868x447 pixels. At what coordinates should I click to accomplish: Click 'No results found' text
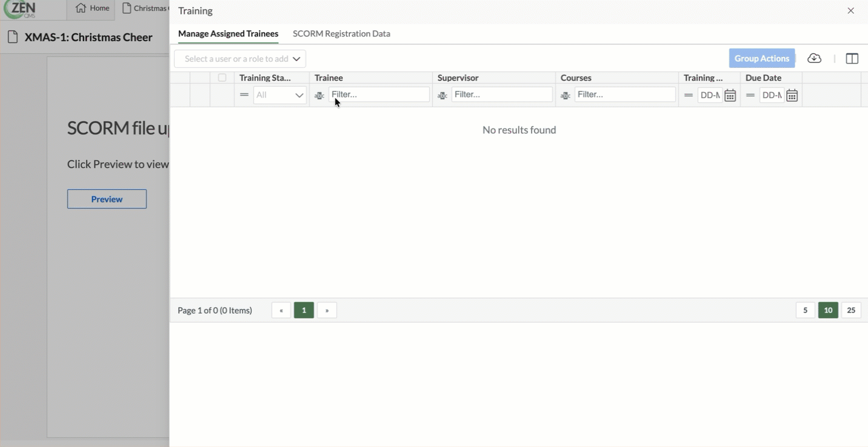point(519,130)
